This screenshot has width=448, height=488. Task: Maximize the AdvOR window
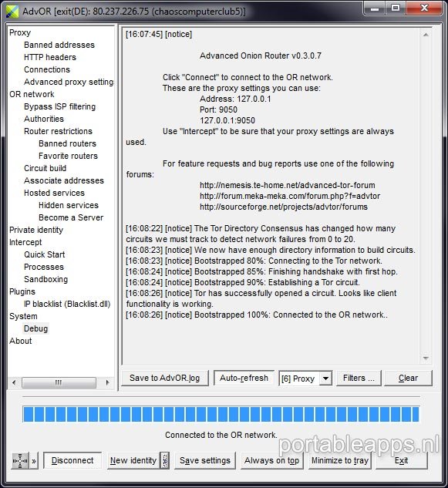pos(396,8)
